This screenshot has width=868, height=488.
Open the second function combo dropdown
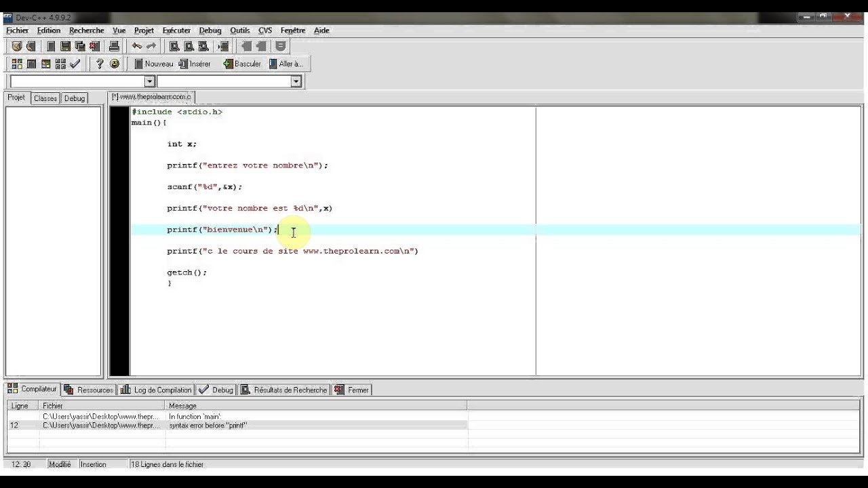click(x=296, y=81)
